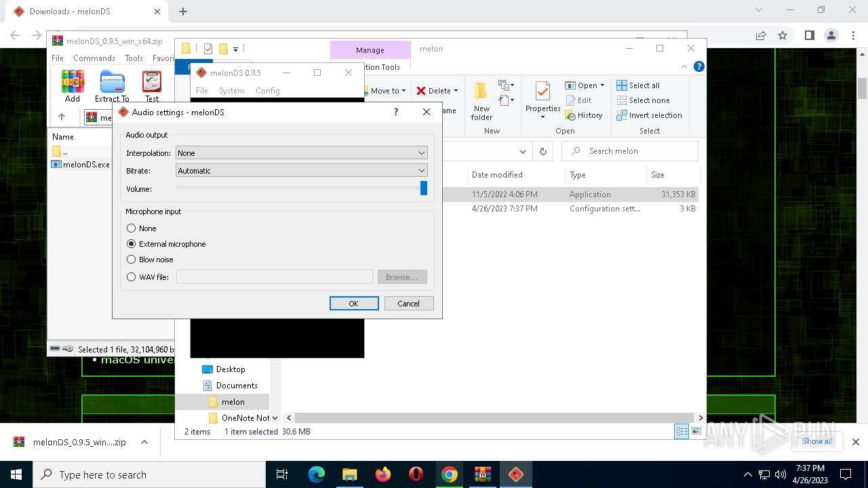Click the WinRAR Add archive icon

73,81
